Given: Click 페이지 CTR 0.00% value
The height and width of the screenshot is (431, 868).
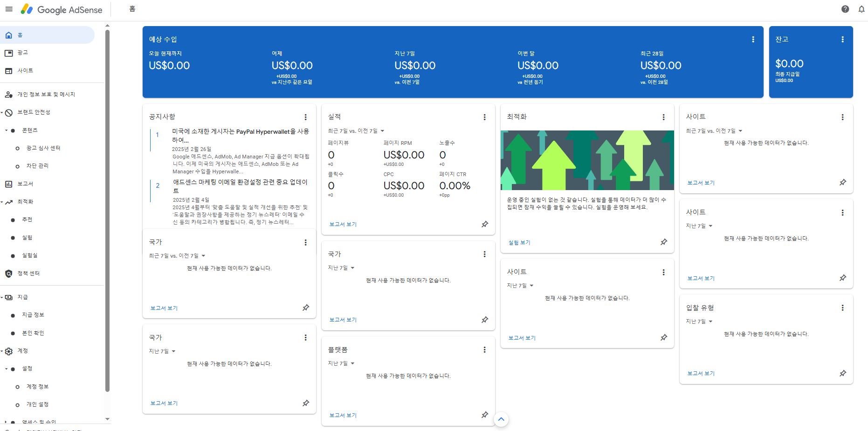Looking at the screenshot, I should [x=455, y=186].
